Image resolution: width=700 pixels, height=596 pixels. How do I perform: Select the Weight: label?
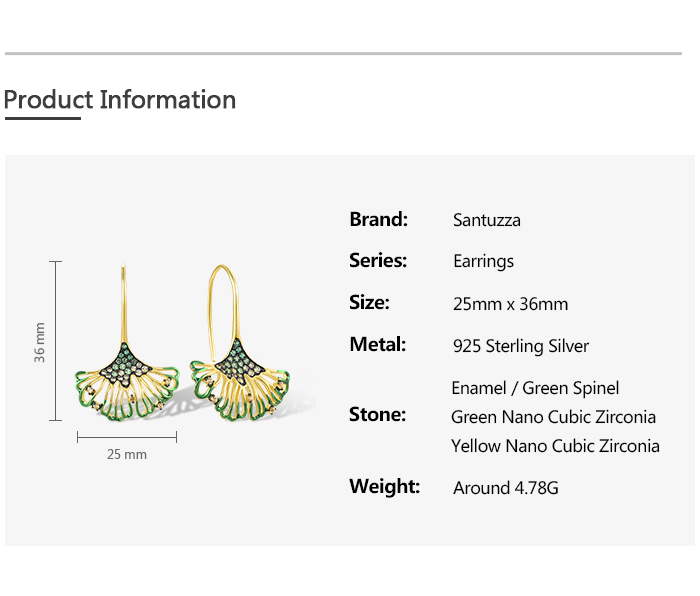click(384, 486)
